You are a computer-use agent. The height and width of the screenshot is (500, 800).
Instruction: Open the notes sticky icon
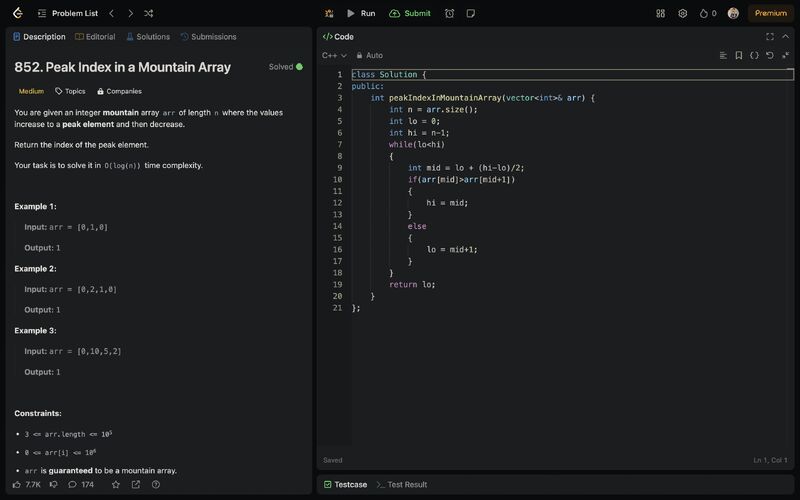[471, 13]
